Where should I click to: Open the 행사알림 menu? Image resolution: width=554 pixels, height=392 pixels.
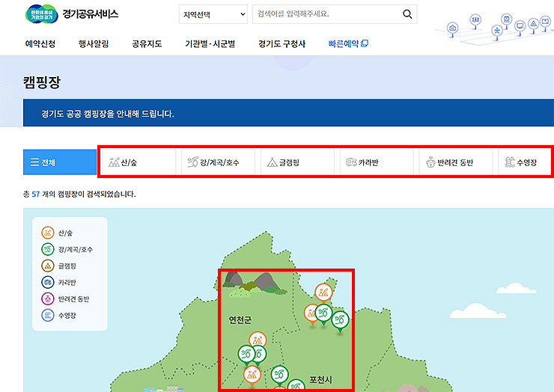click(x=94, y=44)
